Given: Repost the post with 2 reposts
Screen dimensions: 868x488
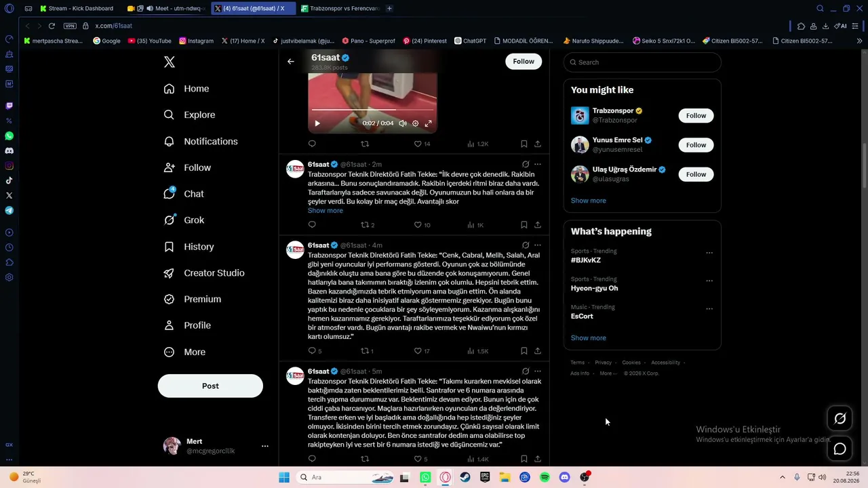Looking at the screenshot, I should [x=368, y=225].
